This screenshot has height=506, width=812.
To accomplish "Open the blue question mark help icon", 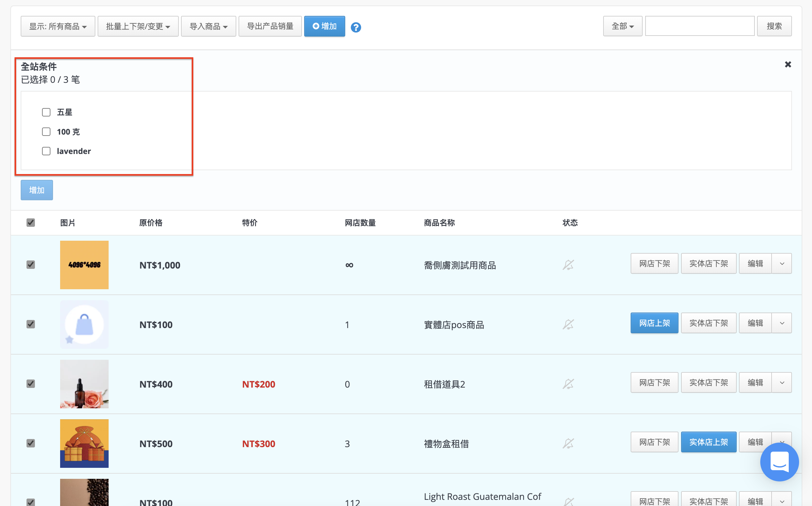I will pos(356,27).
